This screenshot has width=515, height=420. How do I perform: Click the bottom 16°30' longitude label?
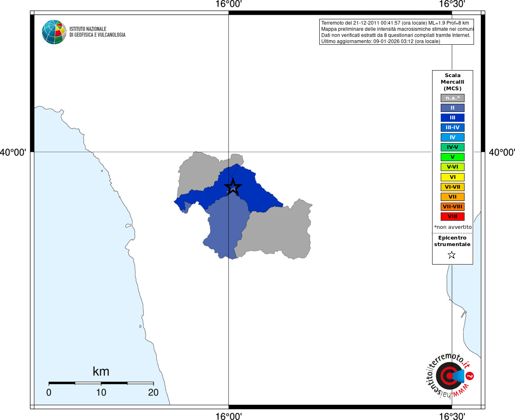[x=452, y=416]
